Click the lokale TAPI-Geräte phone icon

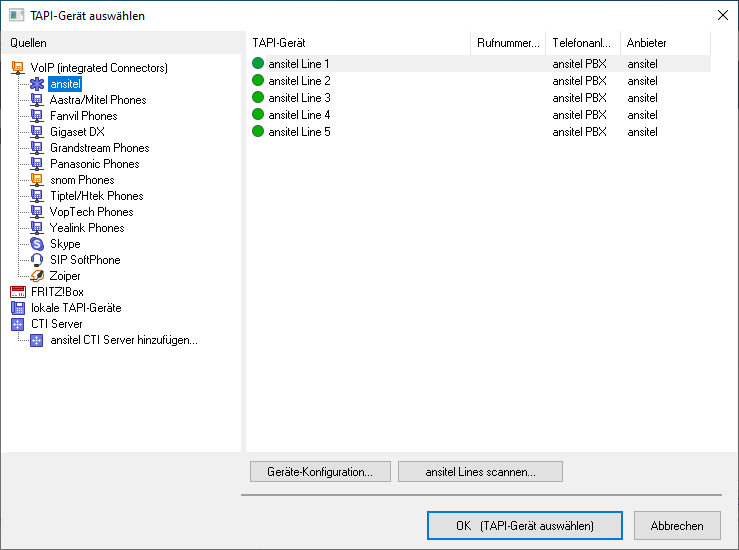point(17,308)
